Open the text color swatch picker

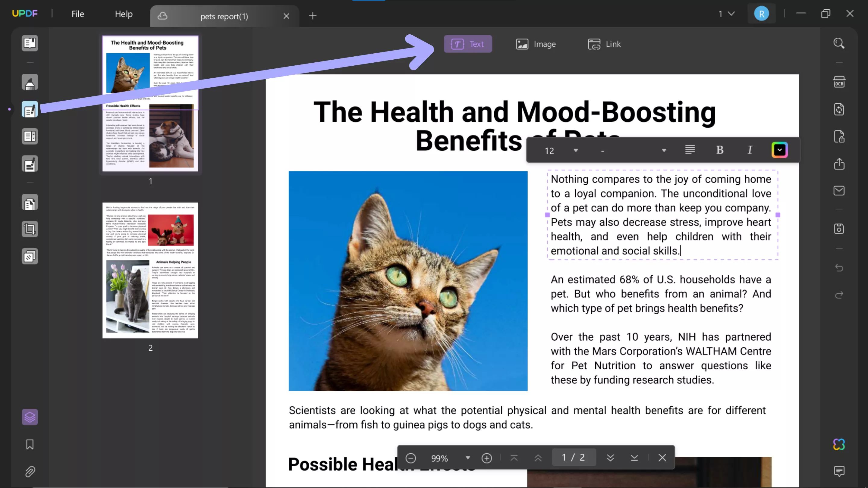coord(779,150)
